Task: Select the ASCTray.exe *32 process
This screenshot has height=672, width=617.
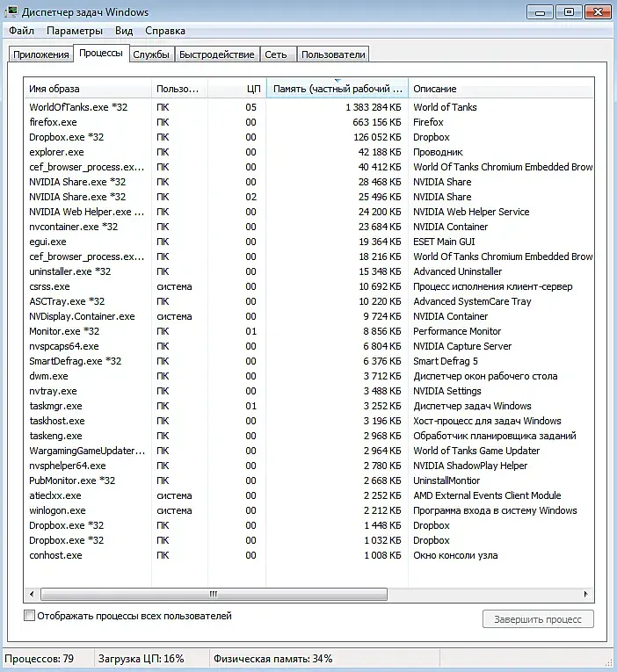Action: 308,301
